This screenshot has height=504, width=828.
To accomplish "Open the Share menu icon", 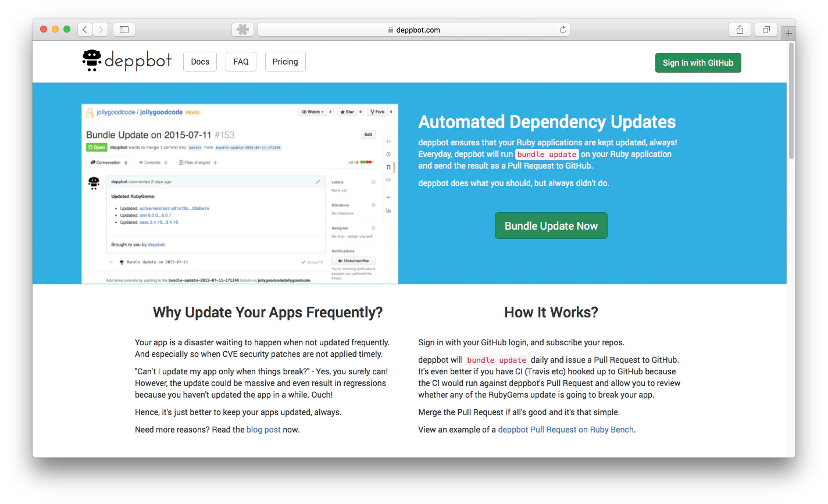I will (x=740, y=30).
